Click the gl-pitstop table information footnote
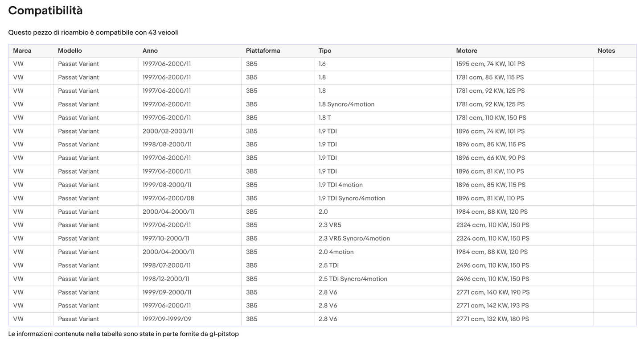This screenshot has width=644, height=344. tap(123, 334)
